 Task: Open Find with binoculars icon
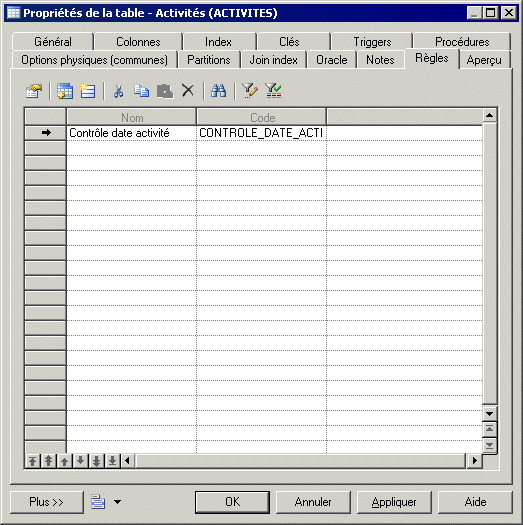(219, 90)
